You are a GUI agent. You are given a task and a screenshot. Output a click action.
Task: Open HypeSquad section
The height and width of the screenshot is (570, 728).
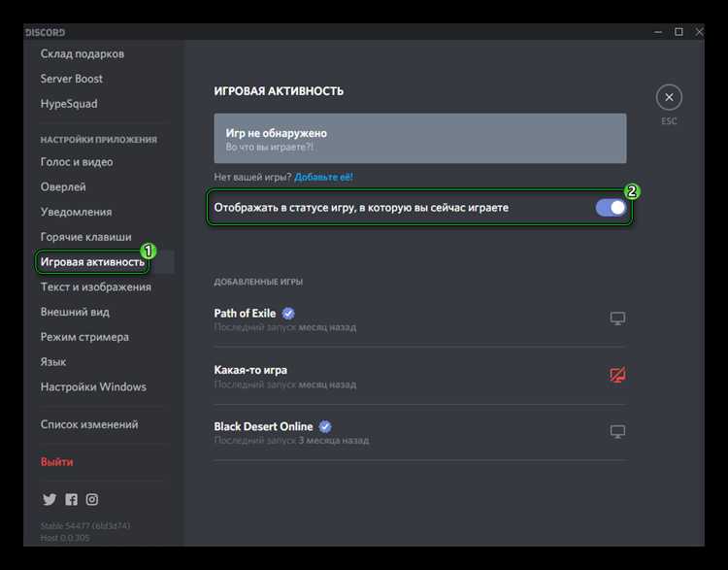tap(69, 104)
